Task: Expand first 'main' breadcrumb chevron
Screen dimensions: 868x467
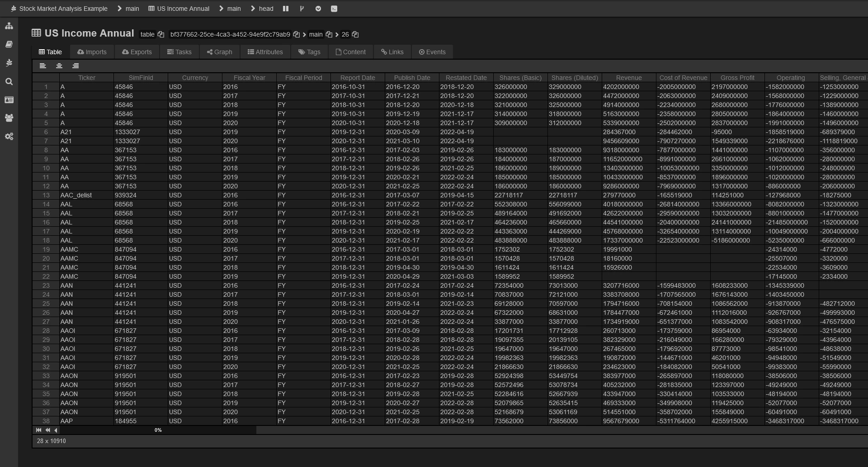Action: pos(119,9)
